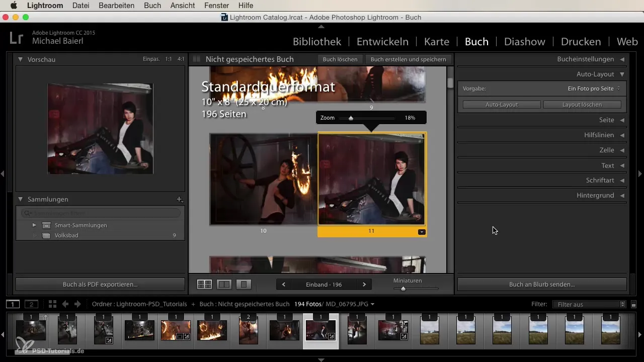Adjust the Miniaturen size slider
Image resolution: width=644 pixels, height=362 pixels.
click(403, 289)
